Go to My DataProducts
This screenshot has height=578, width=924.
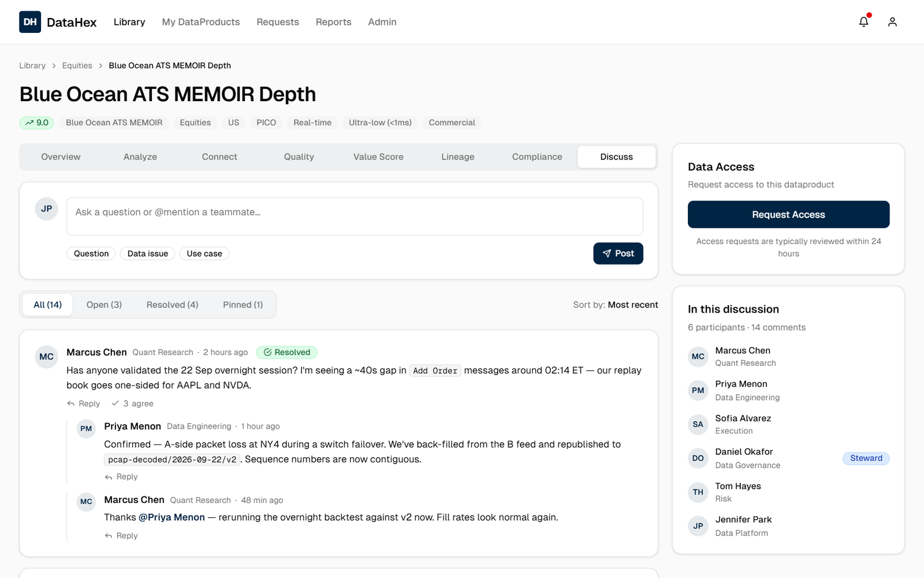tap(201, 22)
